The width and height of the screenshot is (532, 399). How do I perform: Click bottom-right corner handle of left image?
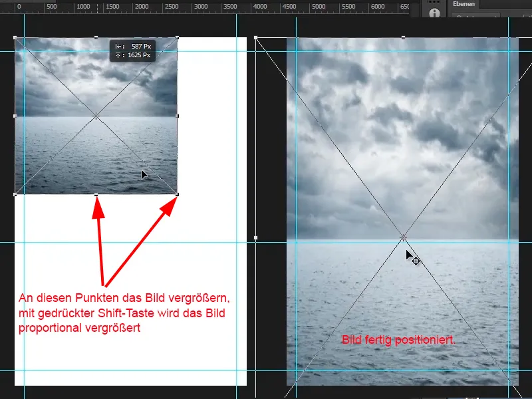(x=177, y=194)
